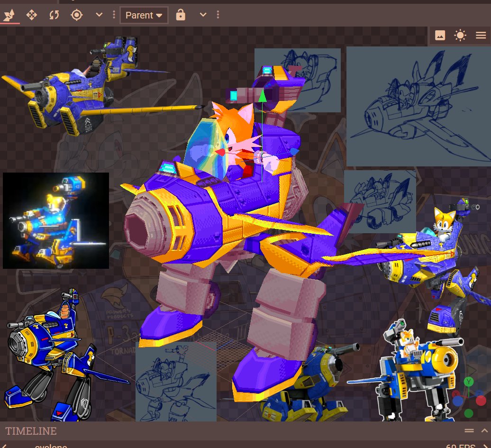Viewport: 491px width, 448px height.
Task: Select the Pivot tool
Action: 77,15
